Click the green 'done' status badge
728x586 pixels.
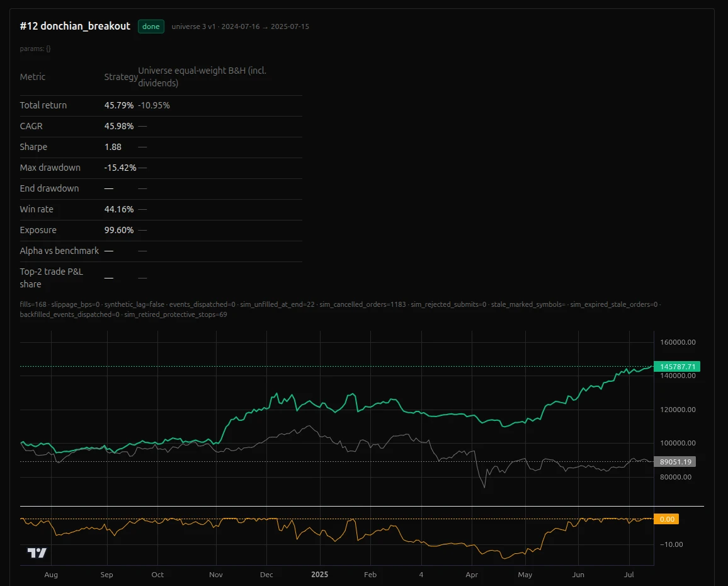click(x=151, y=26)
